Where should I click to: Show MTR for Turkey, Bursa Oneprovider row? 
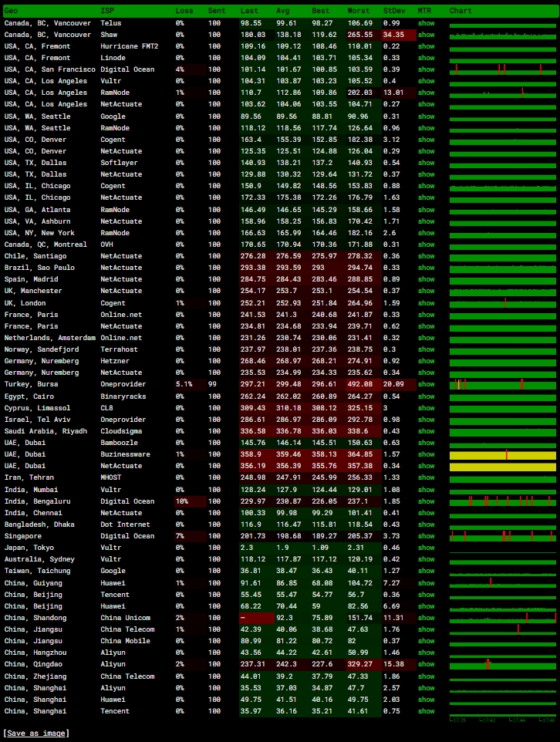[x=426, y=384]
